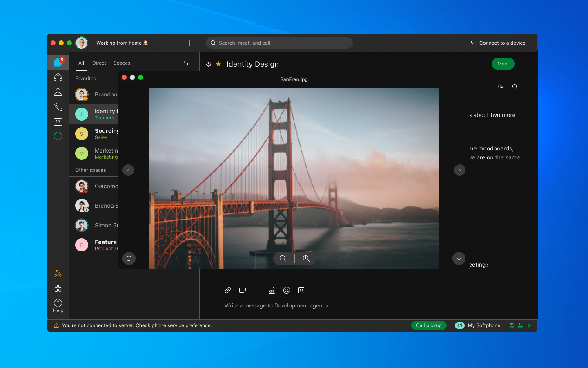Open the Giacomo conversation
The width and height of the screenshot is (588, 368).
pyautogui.click(x=94, y=186)
